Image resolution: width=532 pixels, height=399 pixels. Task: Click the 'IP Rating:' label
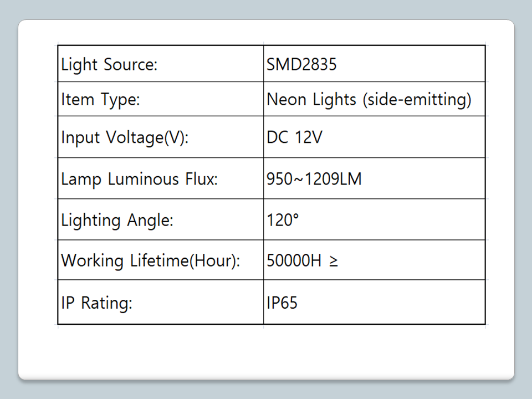[x=97, y=303]
